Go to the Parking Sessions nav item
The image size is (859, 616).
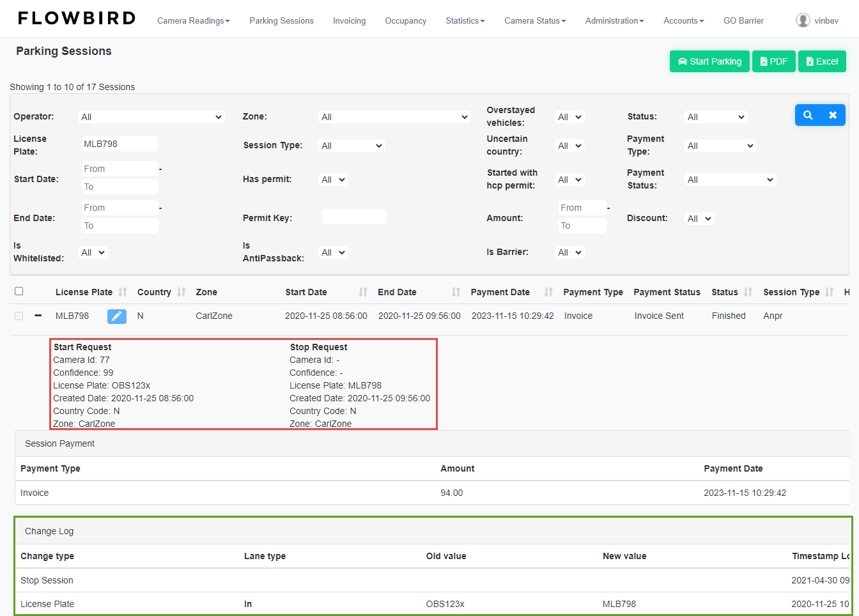(281, 20)
